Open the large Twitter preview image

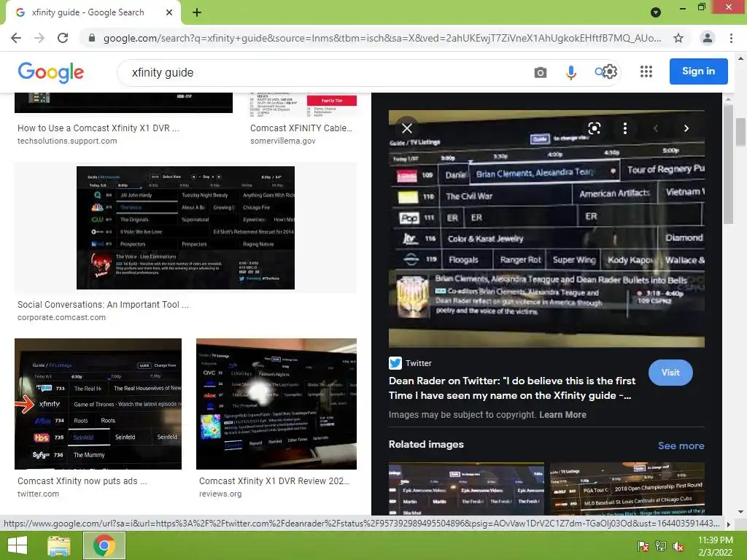click(x=546, y=228)
